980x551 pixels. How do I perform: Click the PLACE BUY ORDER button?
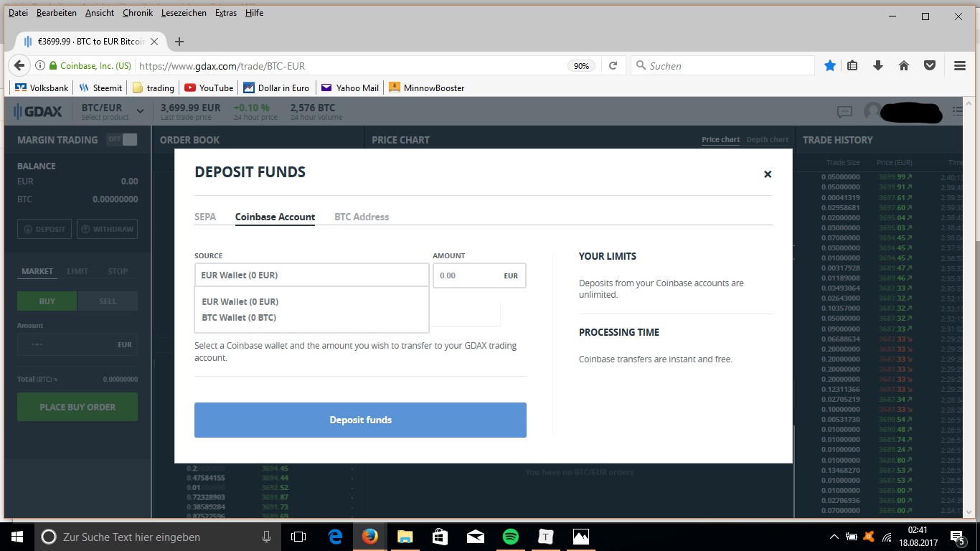(77, 407)
